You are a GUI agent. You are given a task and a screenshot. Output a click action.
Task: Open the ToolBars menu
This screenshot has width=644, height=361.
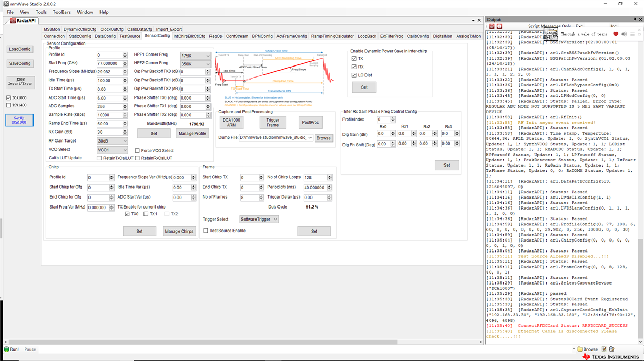[62, 12]
